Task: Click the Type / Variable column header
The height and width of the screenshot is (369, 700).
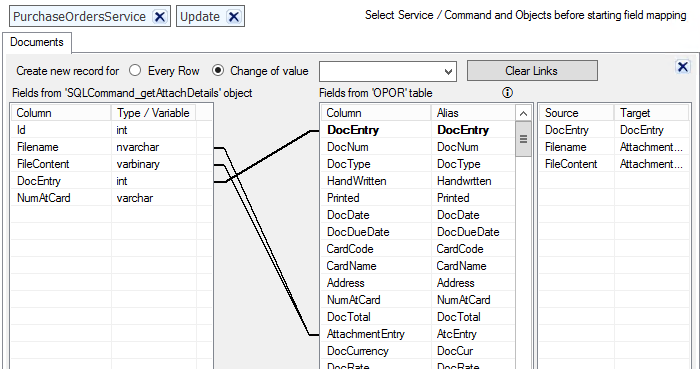Action: [x=154, y=113]
